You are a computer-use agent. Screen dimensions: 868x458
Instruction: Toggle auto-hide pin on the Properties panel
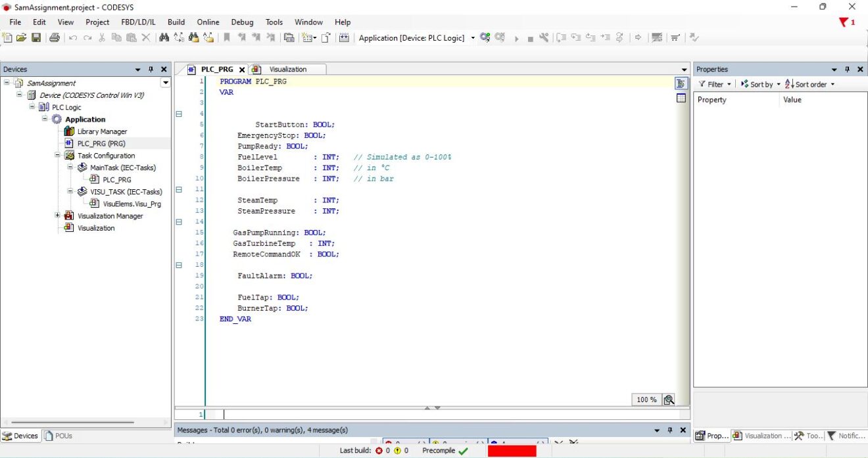click(848, 69)
